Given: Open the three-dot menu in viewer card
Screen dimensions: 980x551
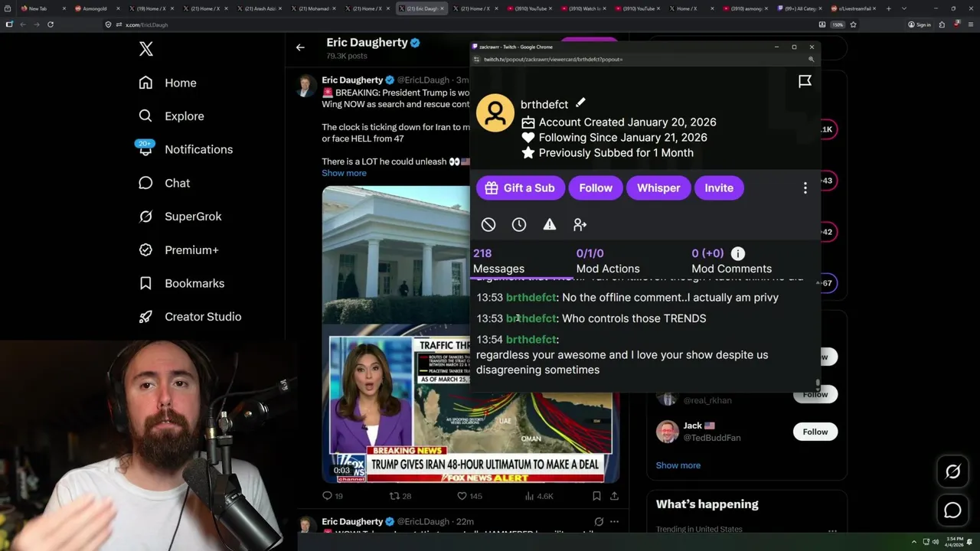Looking at the screenshot, I should click(x=805, y=187).
